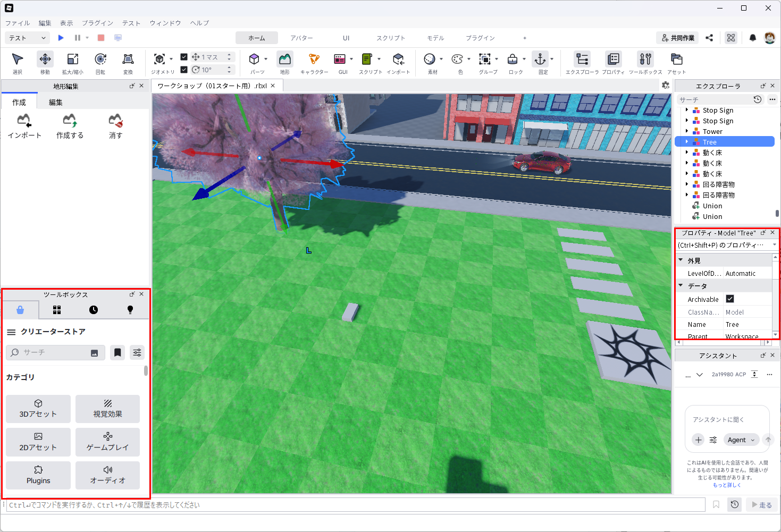
Task: Click the アセット toolbar icon
Action: (676, 63)
